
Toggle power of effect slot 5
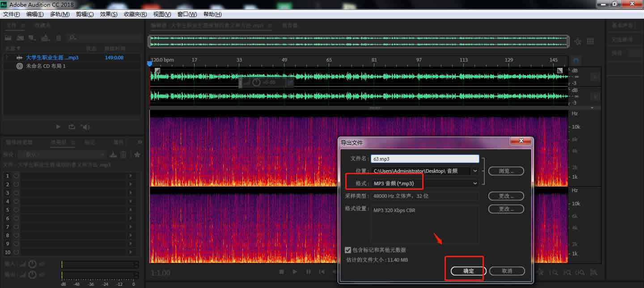[16, 210]
